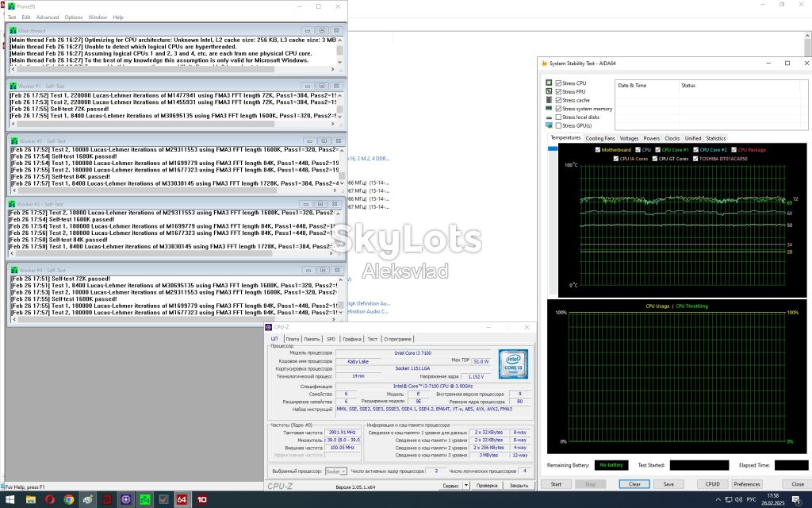Click the volume icon in system tray
812x508 pixels.
point(738,500)
